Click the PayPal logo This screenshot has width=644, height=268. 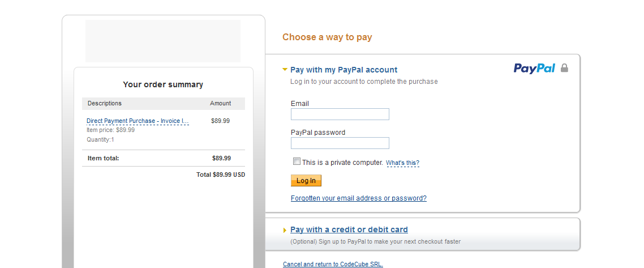pyautogui.click(x=534, y=69)
